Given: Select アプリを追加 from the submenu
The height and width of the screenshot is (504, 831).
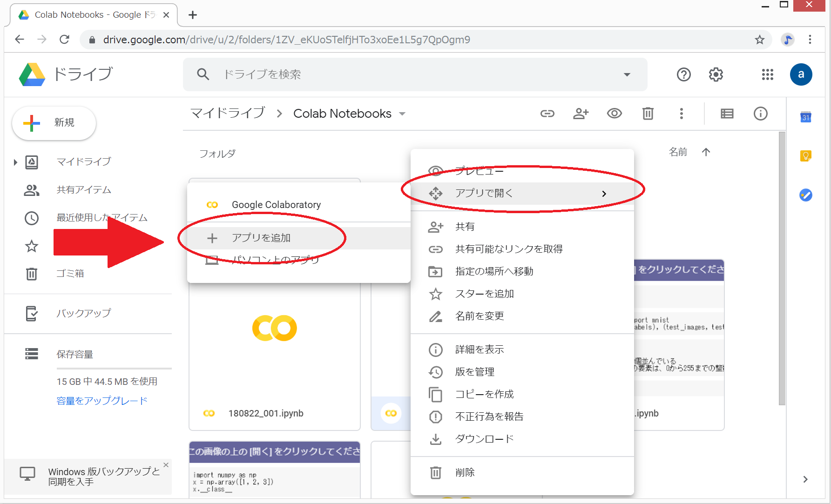Looking at the screenshot, I should [x=261, y=238].
